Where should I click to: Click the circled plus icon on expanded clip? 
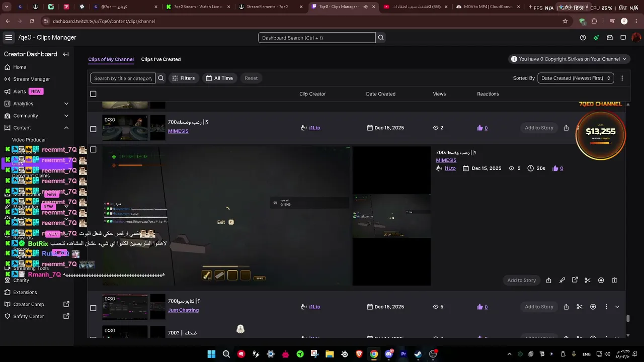[601, 280]
